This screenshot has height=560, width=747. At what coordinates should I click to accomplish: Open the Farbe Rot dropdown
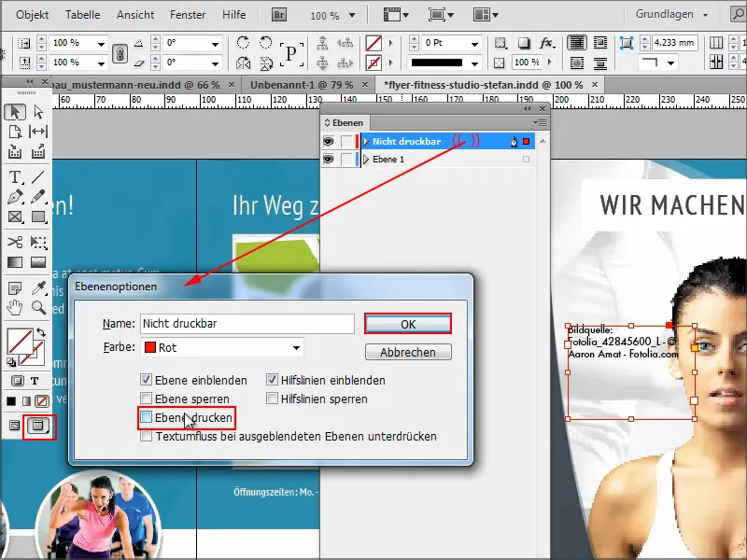222,347
